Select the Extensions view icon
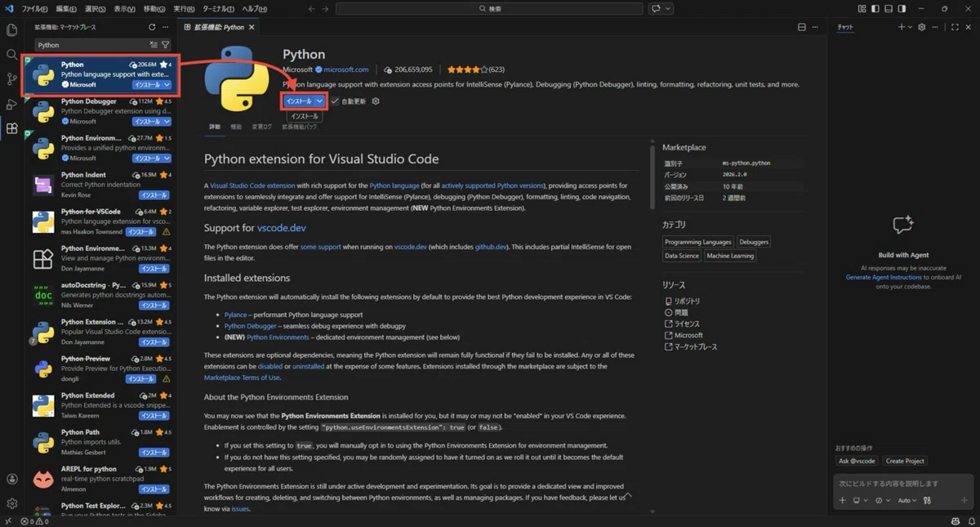This screenshot has height=527, width=980. (11, 128)
